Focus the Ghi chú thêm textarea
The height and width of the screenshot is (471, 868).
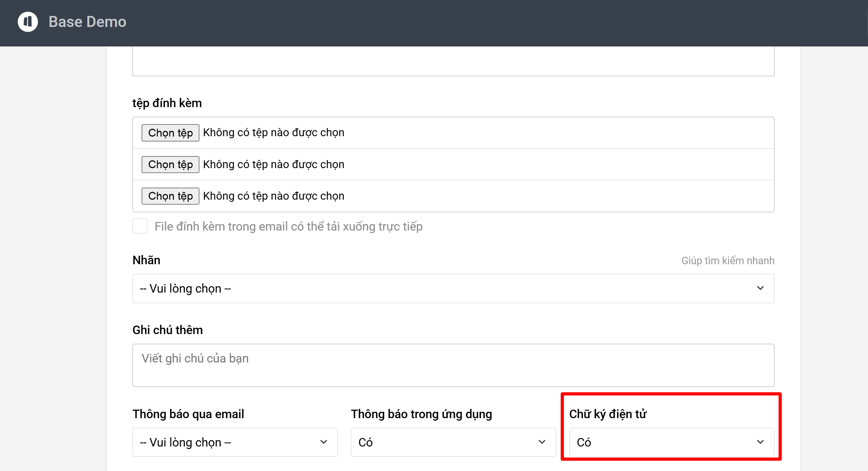coord(453,365)
